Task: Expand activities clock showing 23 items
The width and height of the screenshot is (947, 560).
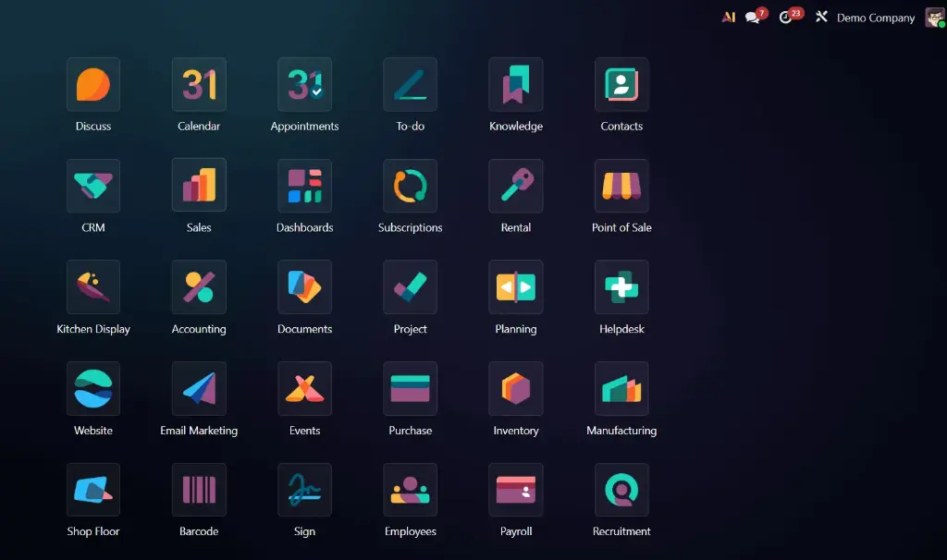Action: click(x=787, y=18)
